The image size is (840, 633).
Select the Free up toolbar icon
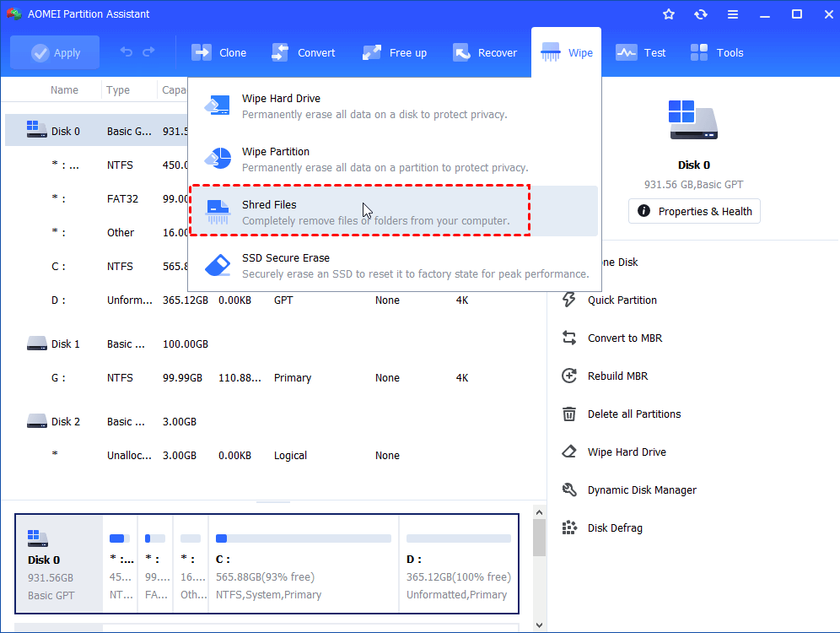(394, 51)
